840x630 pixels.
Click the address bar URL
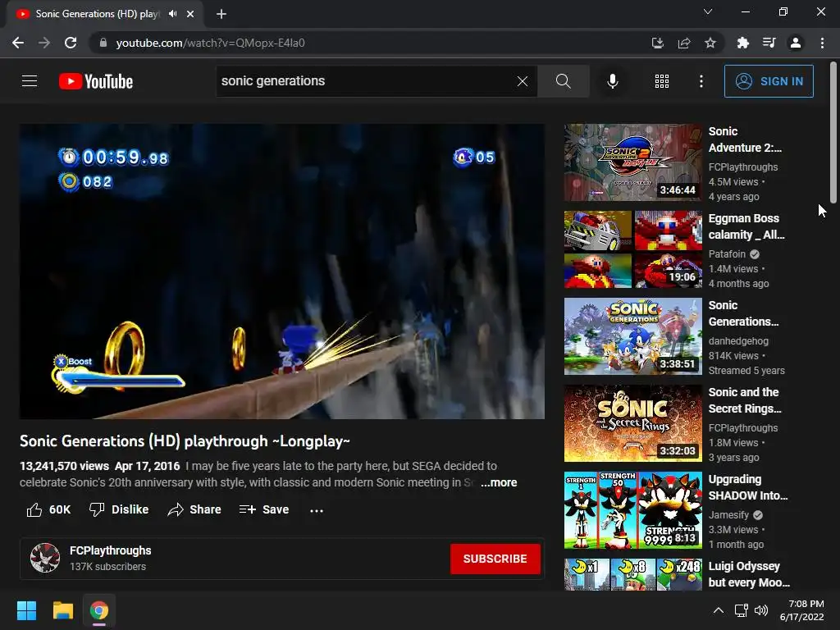tap(211, 43)
